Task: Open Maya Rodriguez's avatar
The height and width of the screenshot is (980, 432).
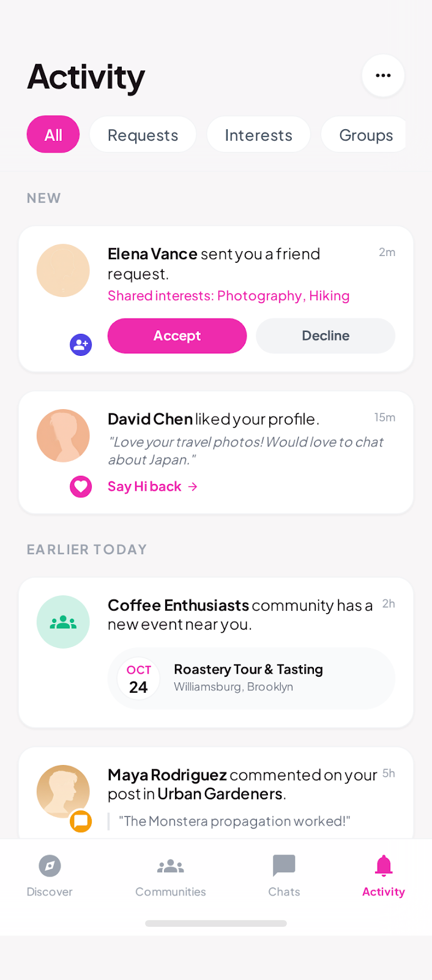Action: coord(63,790)
